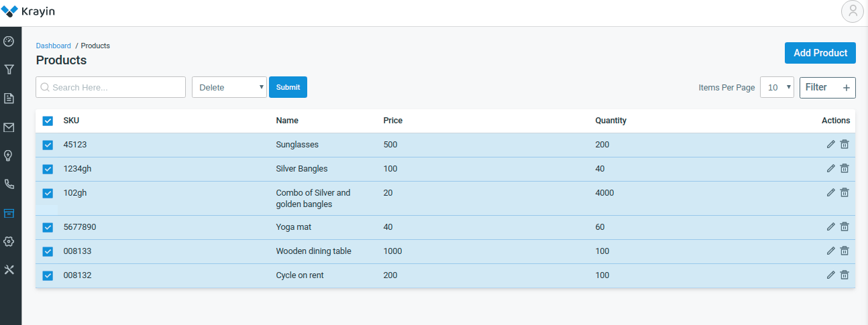
Task: Open the Items Per Page dropdown
Action: (x=777, y=87)
